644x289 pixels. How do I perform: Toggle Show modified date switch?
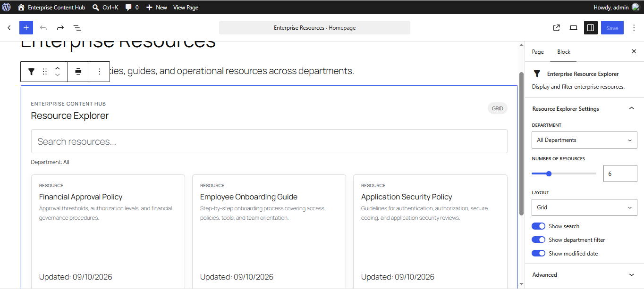click(x=539, y=254)
